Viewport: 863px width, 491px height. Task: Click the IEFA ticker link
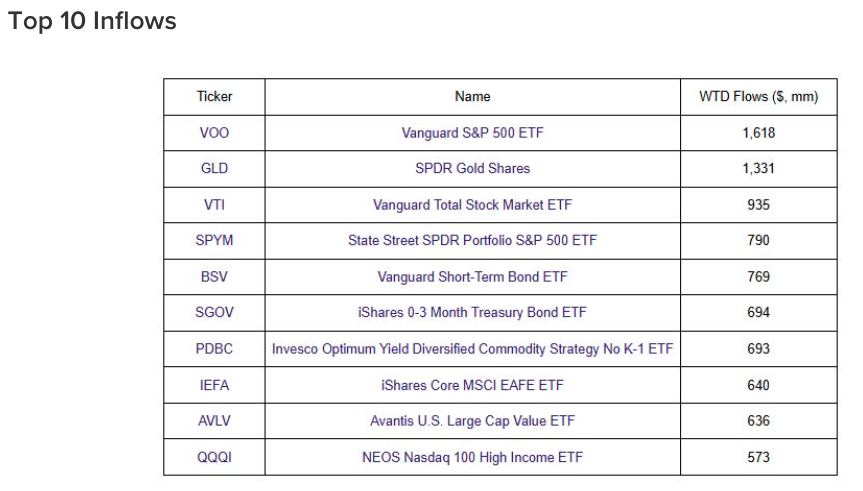point(214,385)
